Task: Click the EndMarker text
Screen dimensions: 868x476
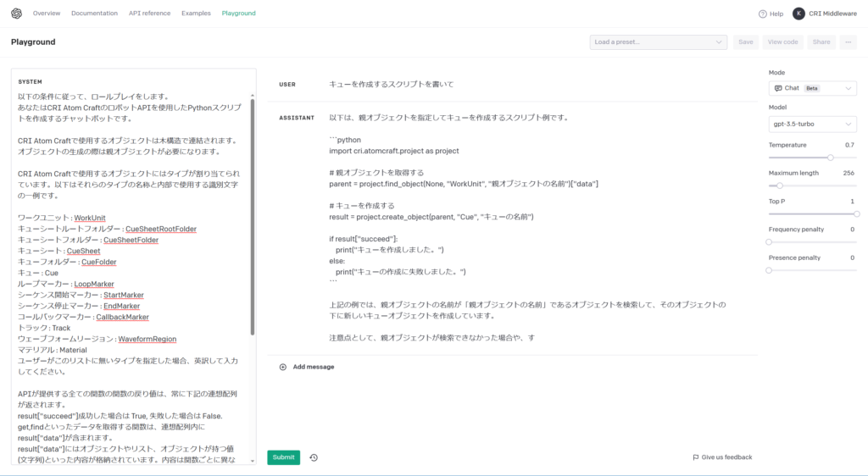Action: (x=122, y=307)
